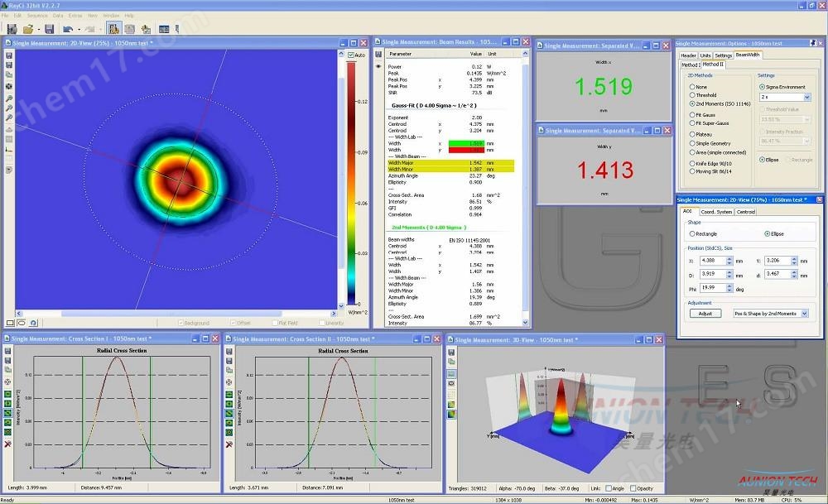Click the color scale bar in 2D view
828x504 pixels.
point(351,182)
